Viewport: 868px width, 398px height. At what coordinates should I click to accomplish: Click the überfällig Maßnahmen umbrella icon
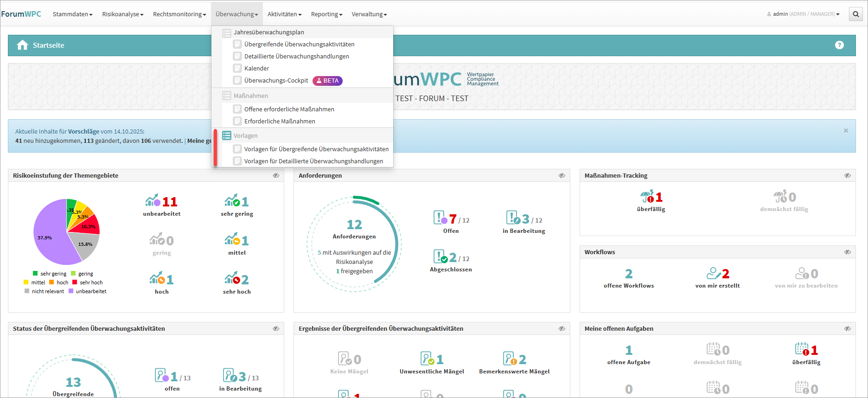click(x=647, y=197)
